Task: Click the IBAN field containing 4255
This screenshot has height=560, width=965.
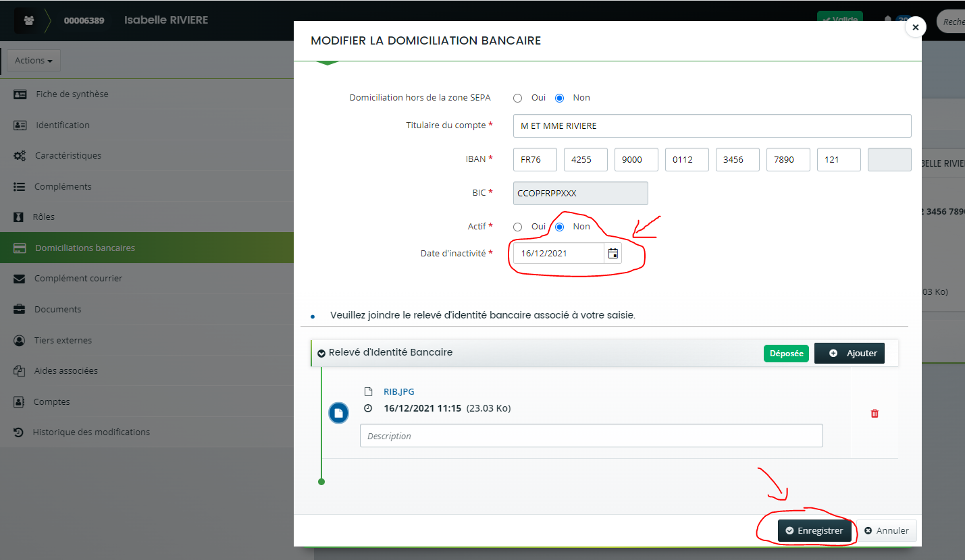Action: point(585,159)
